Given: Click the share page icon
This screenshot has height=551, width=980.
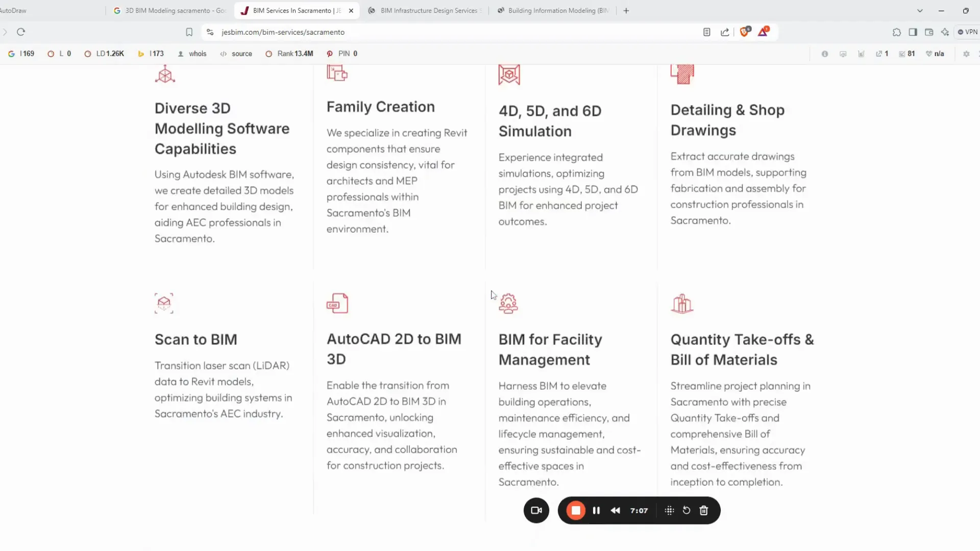Looking at the screenshot, I should pos(725,32).
